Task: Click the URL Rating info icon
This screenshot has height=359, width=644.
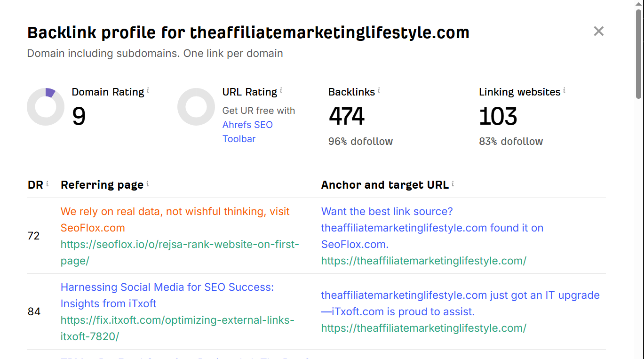Action: (x=281, y=89)
